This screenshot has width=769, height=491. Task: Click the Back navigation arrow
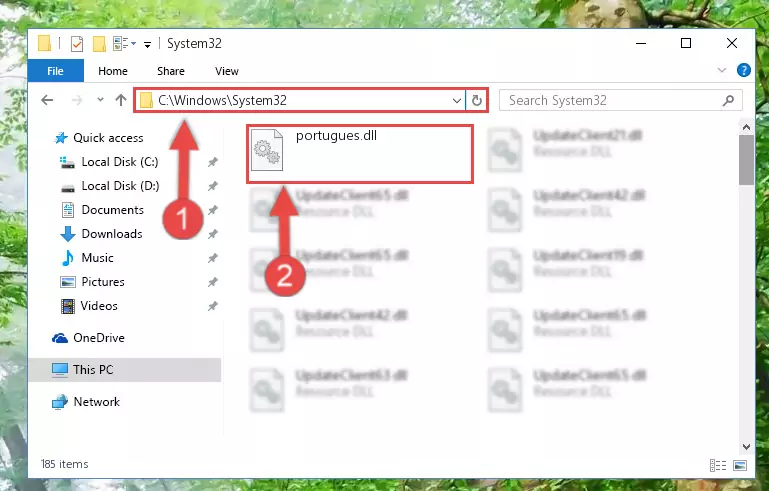47,101
